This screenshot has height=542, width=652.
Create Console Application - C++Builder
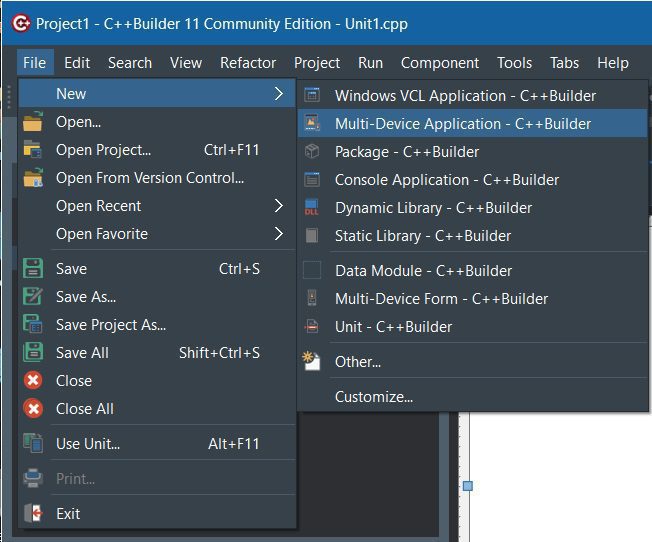pos(473,179)
